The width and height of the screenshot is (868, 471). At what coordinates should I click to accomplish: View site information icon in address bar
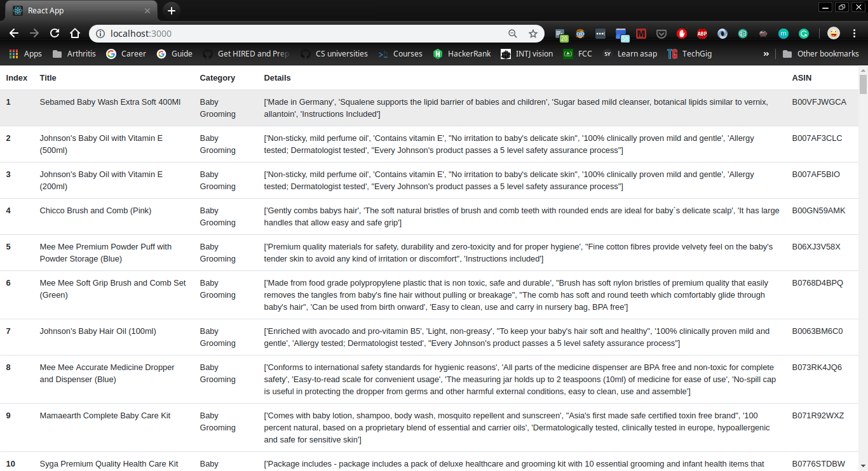pyautogui.click(x=100, y=34)
